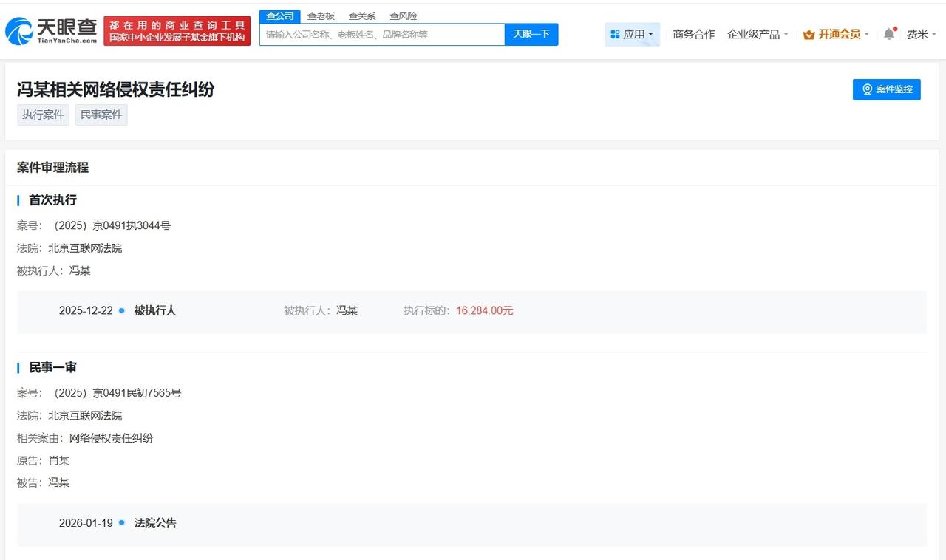Open the notification bell
This screenshot has width=946, height=560.
click(x=888, y=33)
